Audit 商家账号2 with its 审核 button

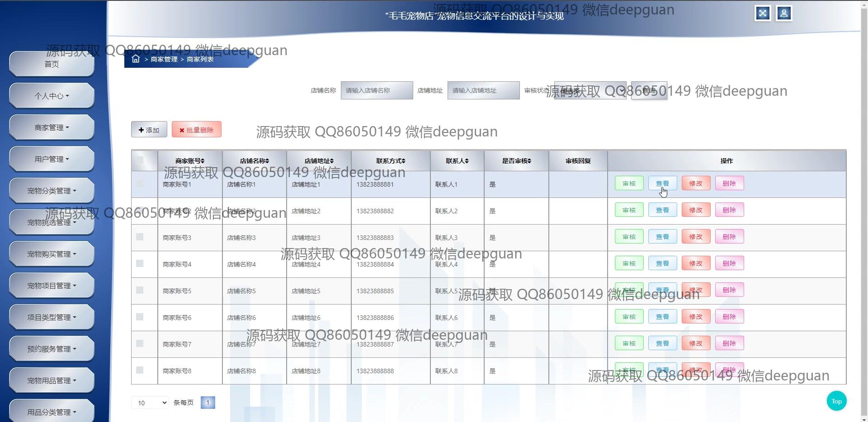pos(629,210)
